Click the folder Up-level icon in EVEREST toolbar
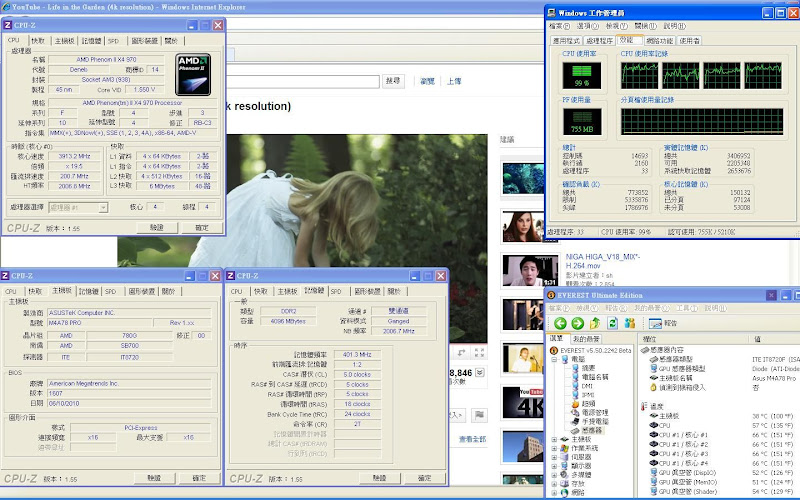Image resolution: width=800 pixels, height=500 pixels. tap(595, 323)
